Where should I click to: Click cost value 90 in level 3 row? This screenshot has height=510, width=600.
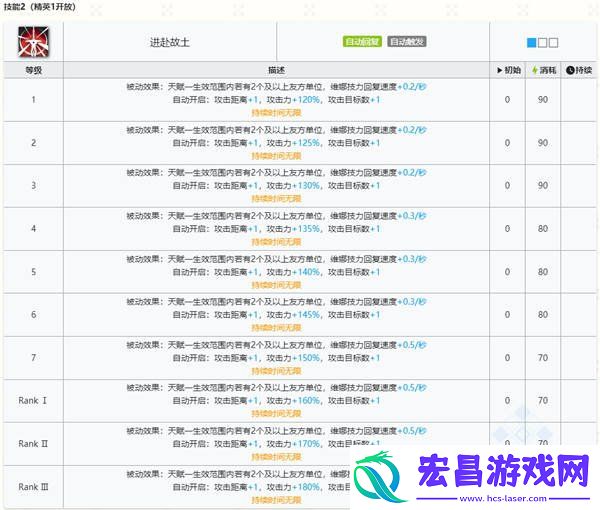click(543, 186)
